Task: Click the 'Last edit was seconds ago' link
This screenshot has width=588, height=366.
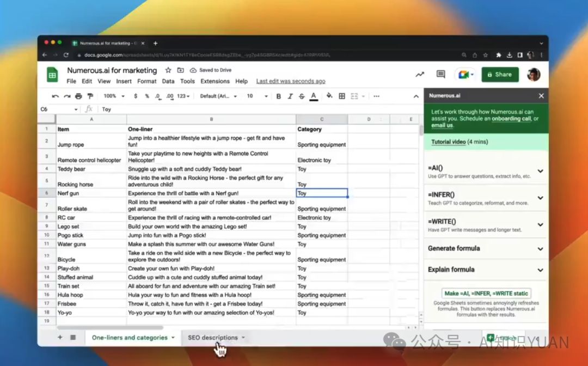Action: tap(291, 81)
